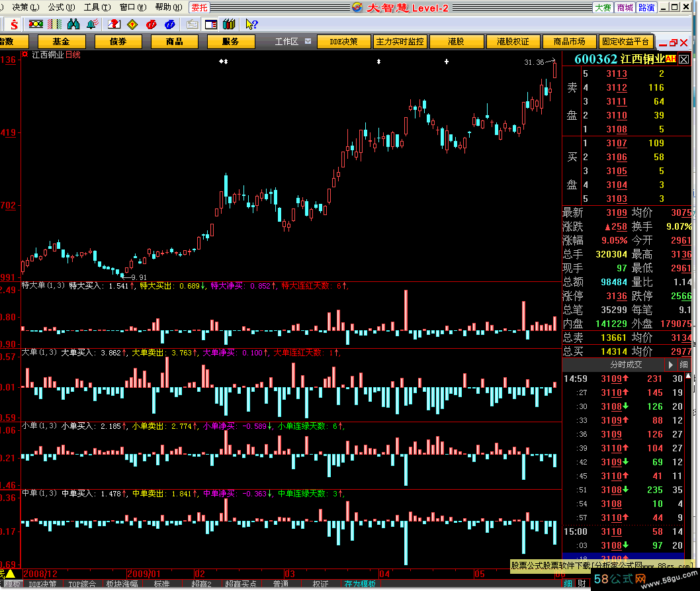This screenshot has width=700, height=591.
Task: Click 存为模板 save template tab
Action: point(360,584)
